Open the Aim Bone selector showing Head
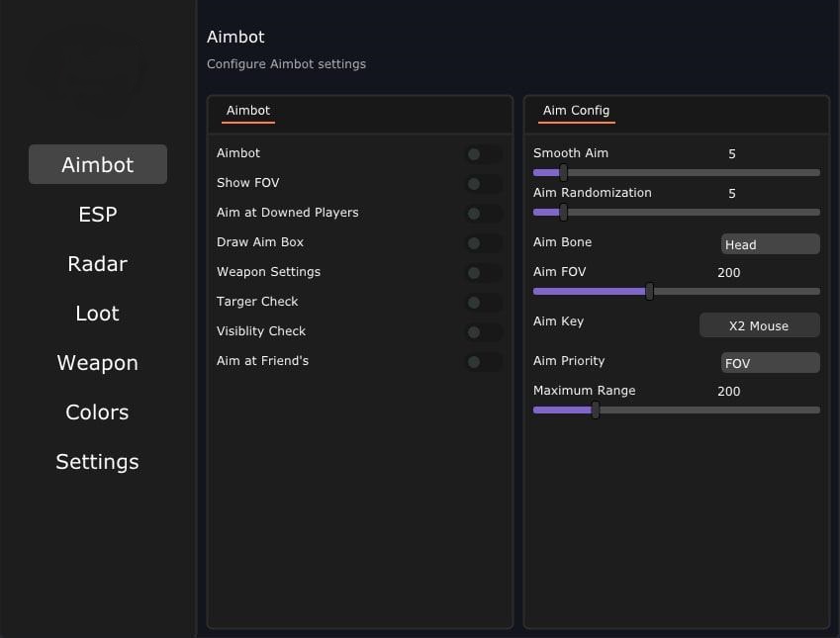The height and width of the screenshot is (638, 840). pos(770,243)
